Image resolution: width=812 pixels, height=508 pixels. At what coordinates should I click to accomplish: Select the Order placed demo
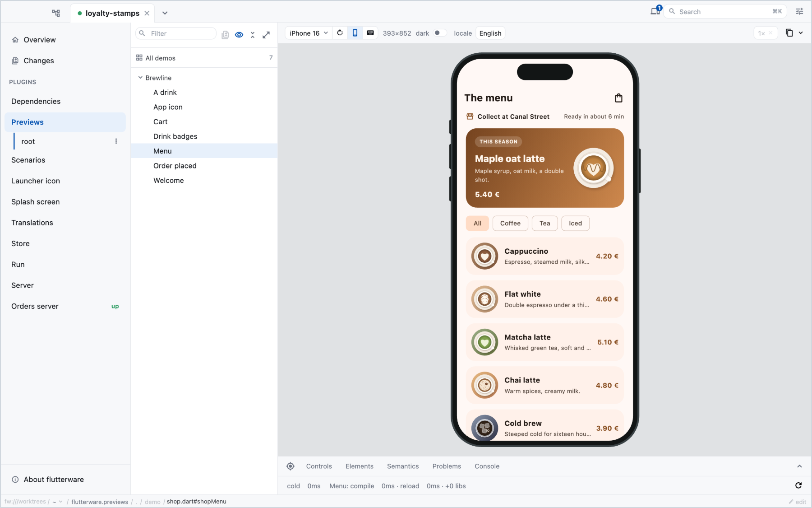point(204,166)
